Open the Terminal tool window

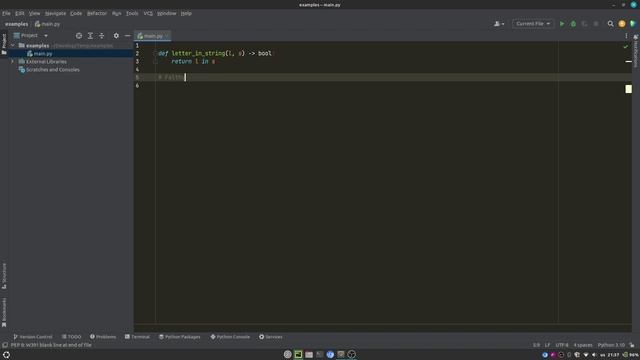pos(137,337)
